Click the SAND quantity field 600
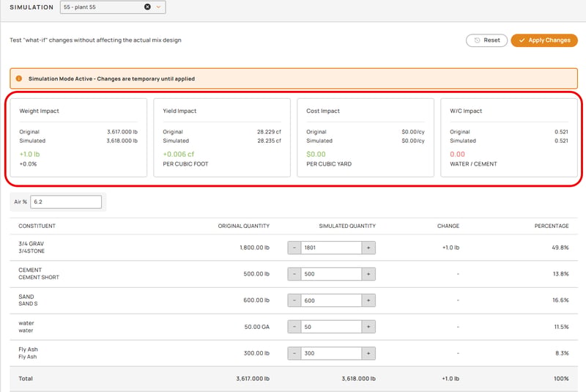The width and height of the screenshot is (586, 392). pos(331,300)
